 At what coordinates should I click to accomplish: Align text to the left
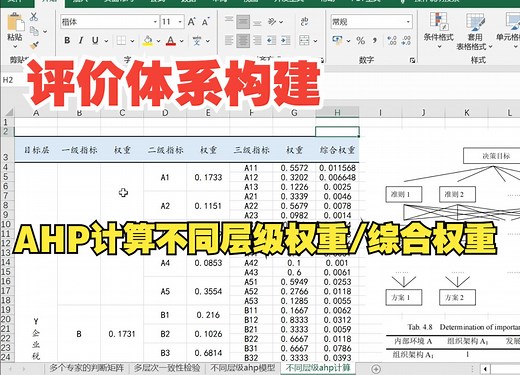229,41
